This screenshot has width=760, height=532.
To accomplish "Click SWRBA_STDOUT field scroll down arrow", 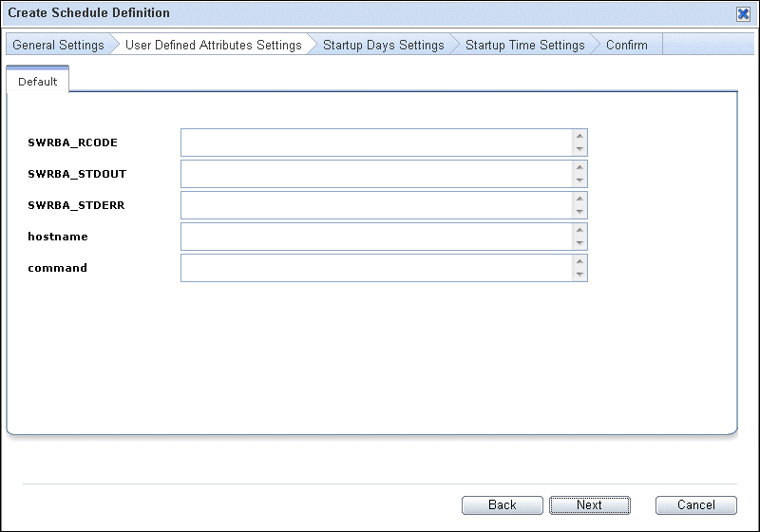I will tap(579, 180).
